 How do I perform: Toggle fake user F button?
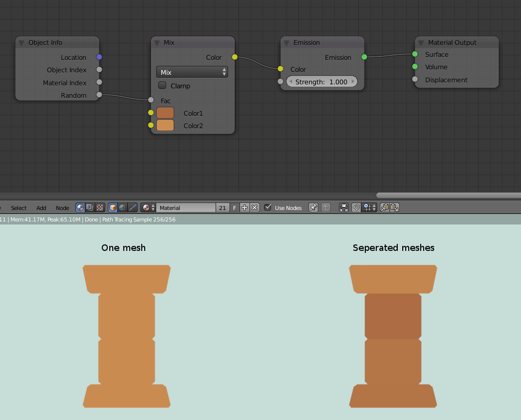pyautogui.click(x=235, y=208)
